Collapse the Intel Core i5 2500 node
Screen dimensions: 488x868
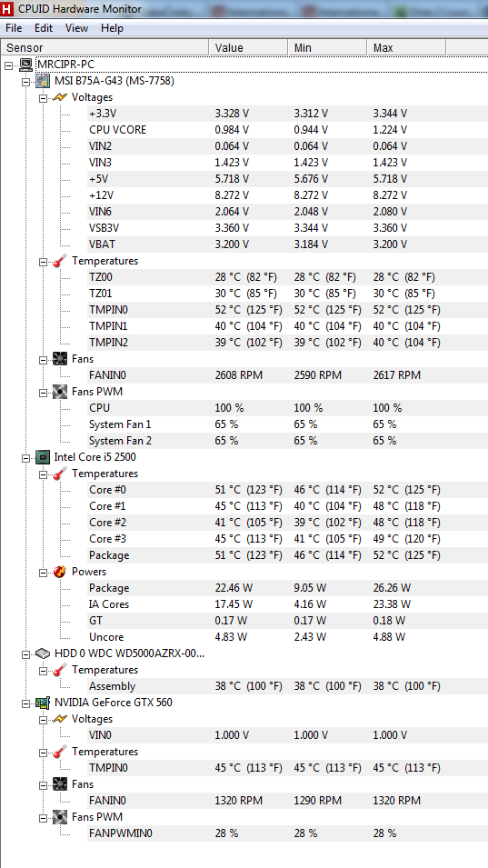click(25, 458)
